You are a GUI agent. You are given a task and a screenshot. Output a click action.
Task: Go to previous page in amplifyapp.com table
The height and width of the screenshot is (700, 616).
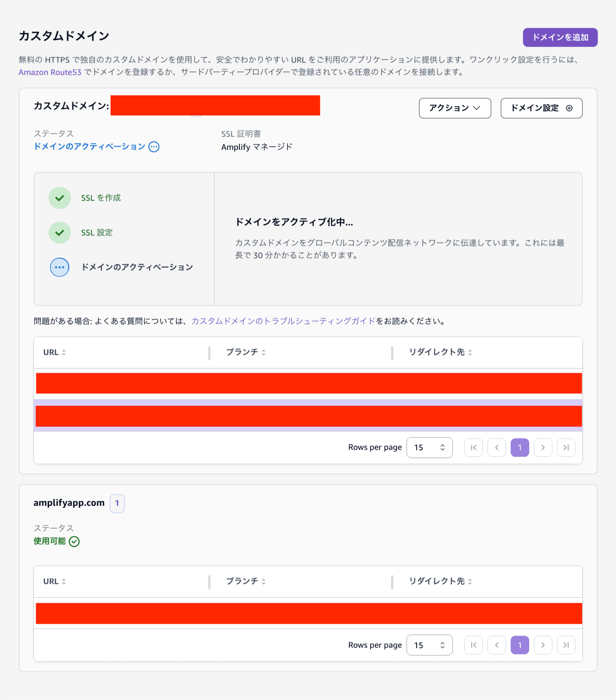tap(497, 645)
